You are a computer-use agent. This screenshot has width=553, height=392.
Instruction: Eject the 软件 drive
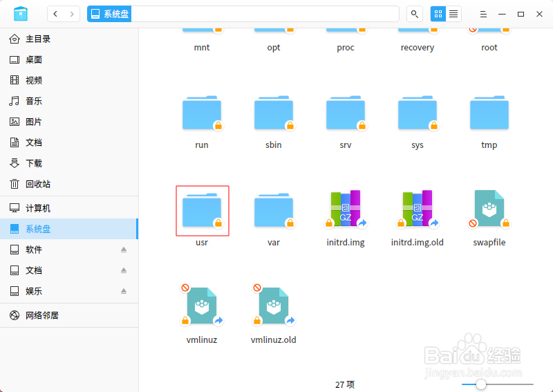tap(124, 250)
